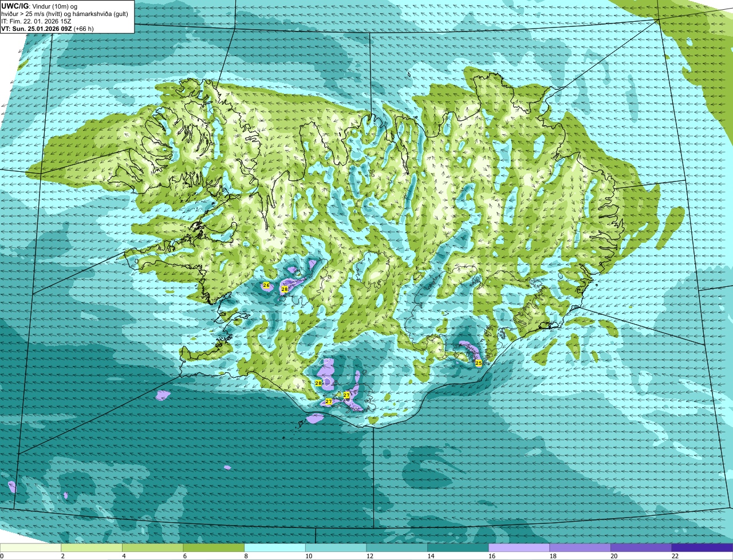
Task: Click the scale value 12 on color bar
Action: coord(370,556)
